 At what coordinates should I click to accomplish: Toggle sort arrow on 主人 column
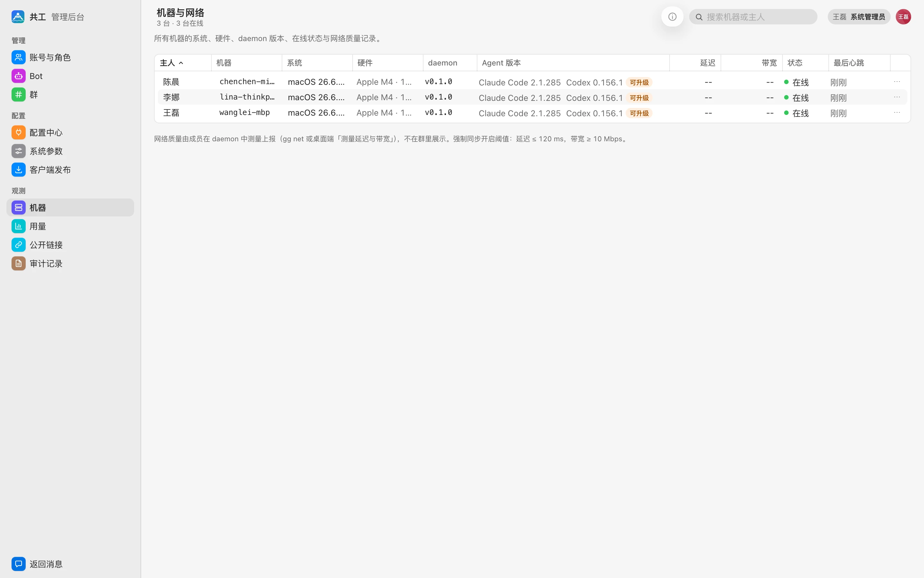pos(181,63)
